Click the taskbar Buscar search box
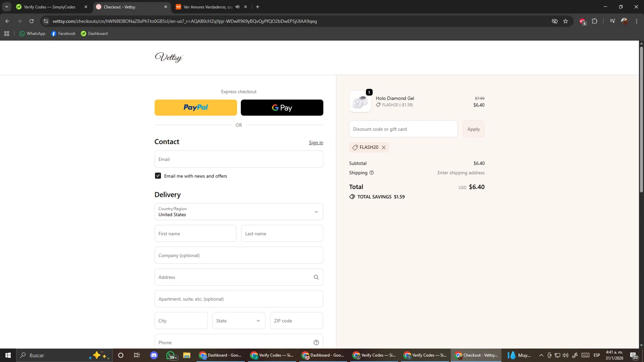Viewport: 644px width, 362px height. tap(64, 355)
